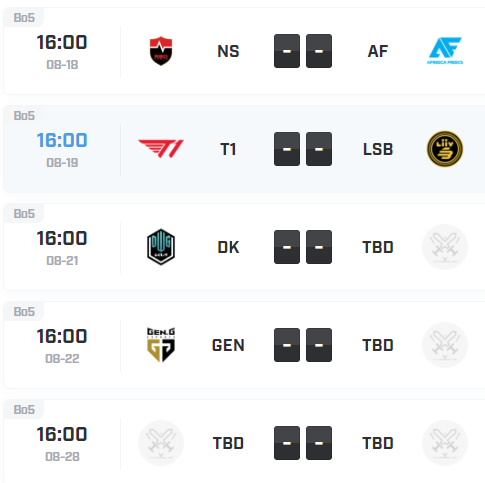
Task: Open the 08-19 match time 16:00
Action: click(62, 140)
